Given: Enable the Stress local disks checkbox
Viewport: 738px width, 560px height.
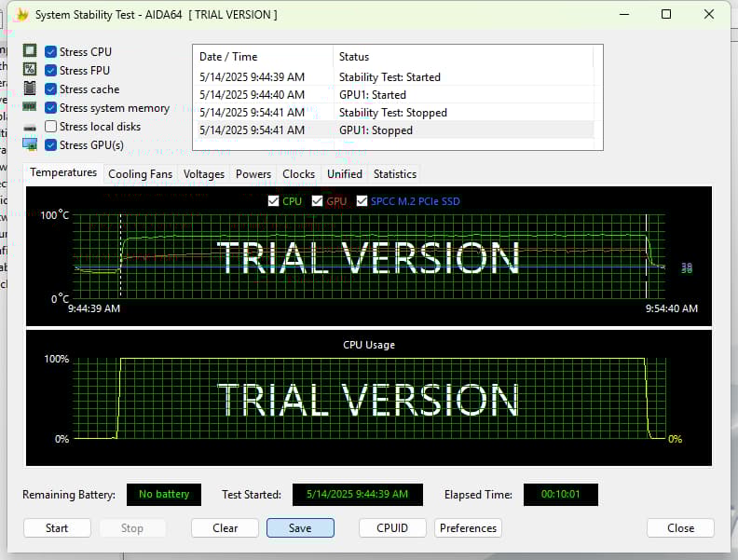Looking at the screenshot, I should click(x=51, y=127).
